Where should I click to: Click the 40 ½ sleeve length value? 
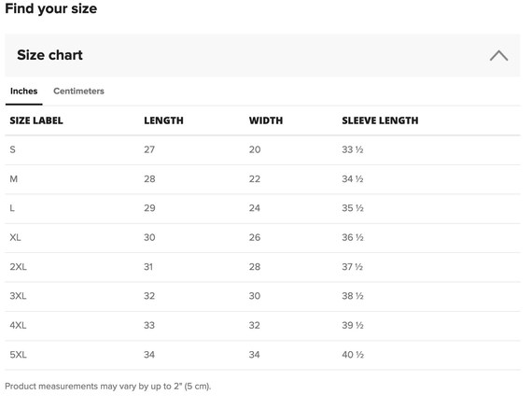(353, 355)
